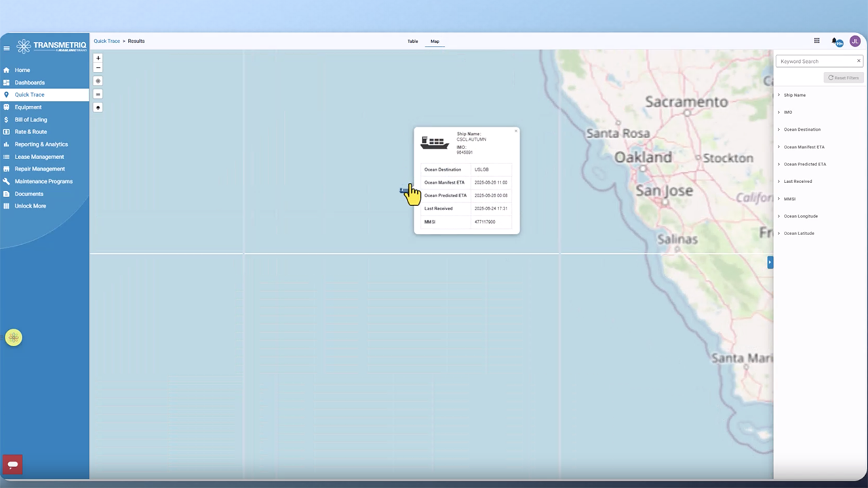Open the apps grid launcher icon
868x488 pixels.
tap(816, 41)
